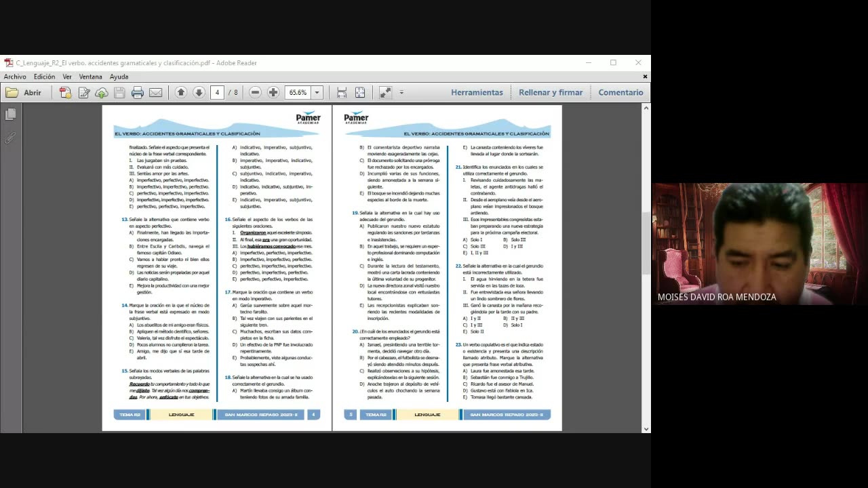The image size is (868, 488).
Task: Click the Pamer logo on right page
Action: pyautogui.click(x=356, y=117)
